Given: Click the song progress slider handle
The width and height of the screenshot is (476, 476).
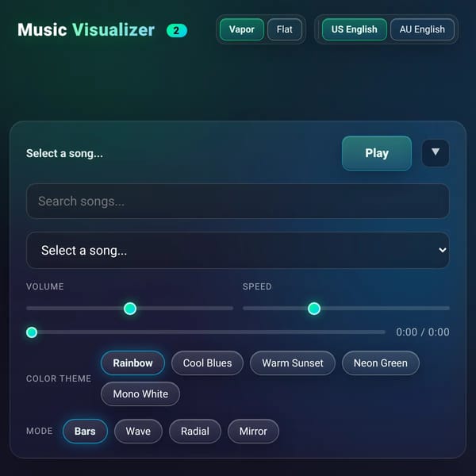Looking at the screenshot, I should click(32, 332).
